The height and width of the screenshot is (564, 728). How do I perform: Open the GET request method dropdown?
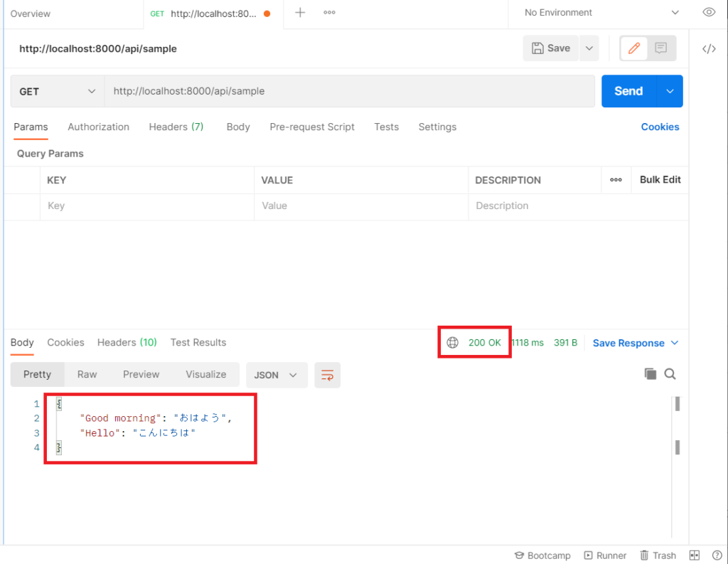coord(57,91)
